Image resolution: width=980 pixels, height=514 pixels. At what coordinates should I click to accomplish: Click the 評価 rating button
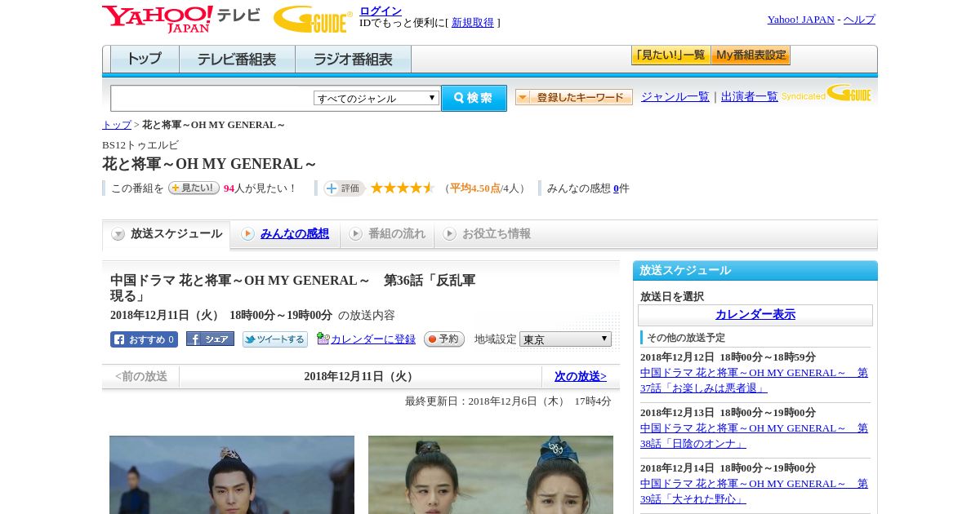pos(344,188)
